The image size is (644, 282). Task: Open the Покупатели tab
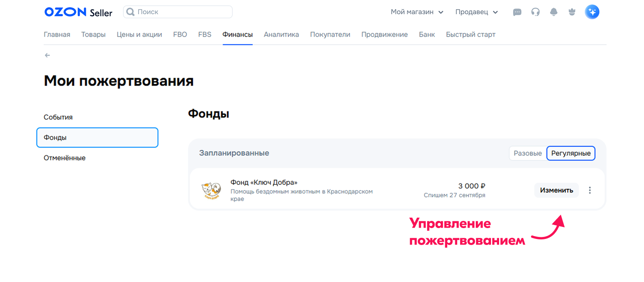pyautogui.click(x=330, y=35)
